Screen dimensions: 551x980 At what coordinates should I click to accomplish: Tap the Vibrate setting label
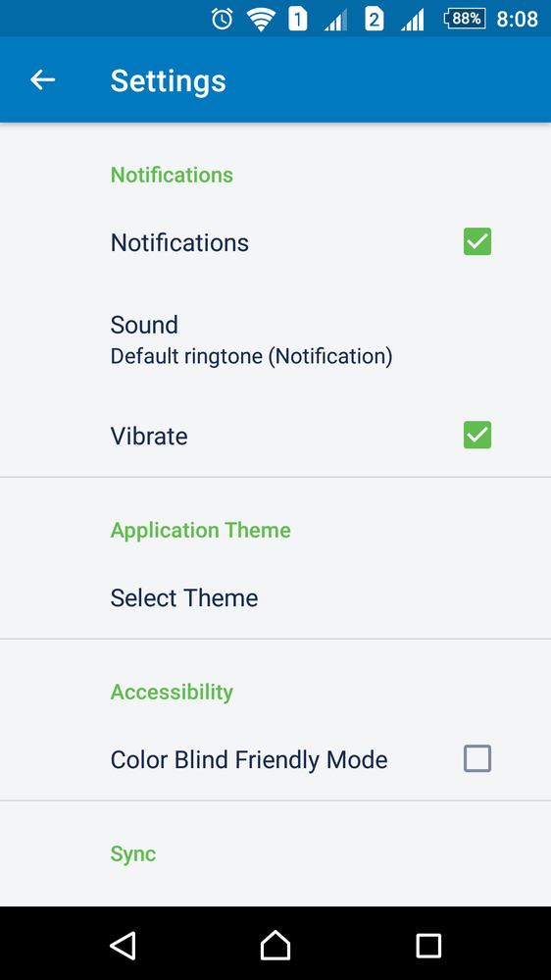tap(149, 437)
